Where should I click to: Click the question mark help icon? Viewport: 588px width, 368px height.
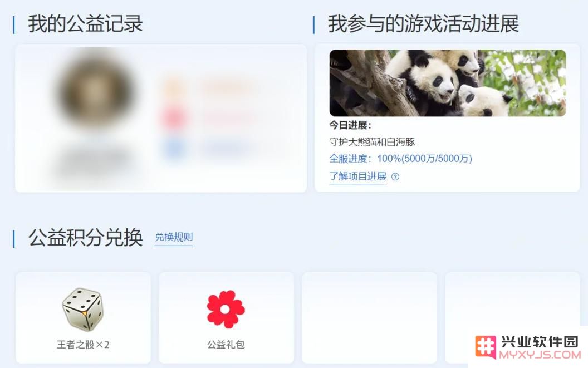coord(395,176)
